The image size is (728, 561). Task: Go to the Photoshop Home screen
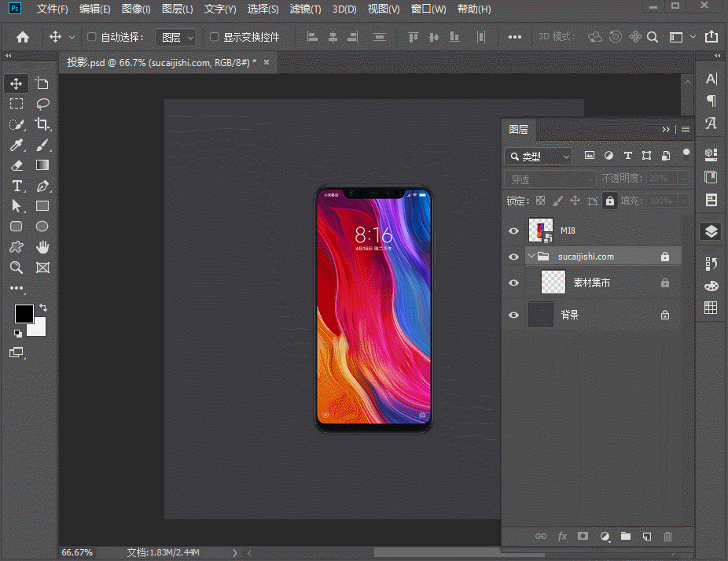pos(22,37)
